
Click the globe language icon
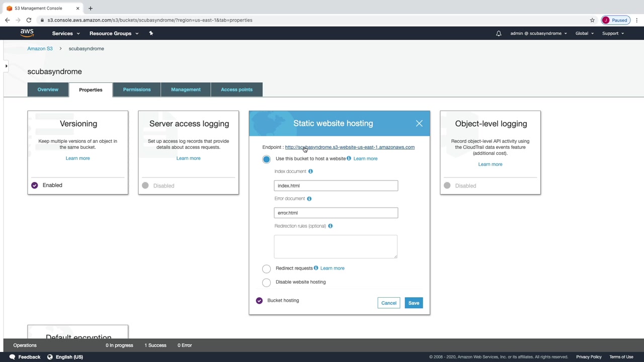click(50, 357)
